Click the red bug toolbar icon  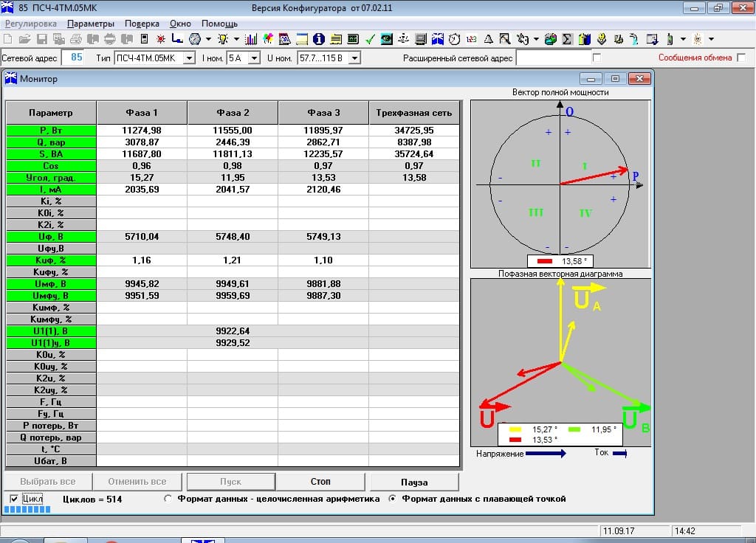point(160,39)
